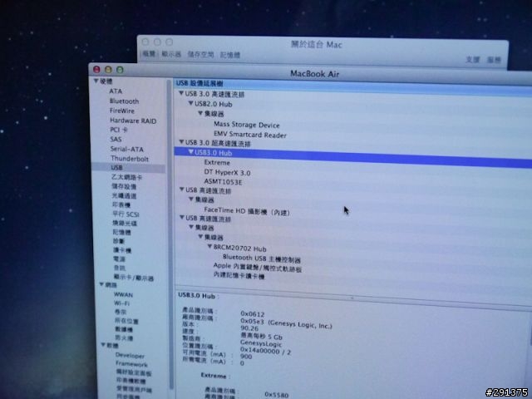Select FaceTime HD 攝影機 (內建) row
The width and height of the screenshot is (532, 399).
(247, 211)
